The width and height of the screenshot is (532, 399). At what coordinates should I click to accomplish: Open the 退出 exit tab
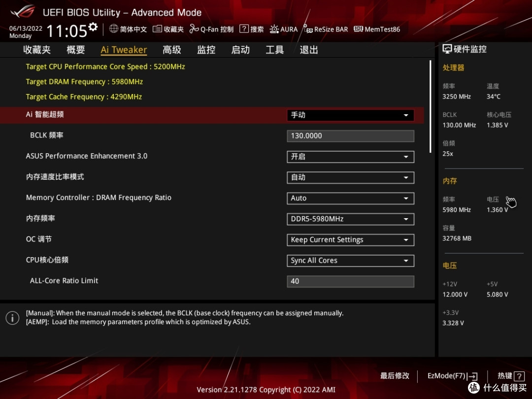click(x=309, y=50)
